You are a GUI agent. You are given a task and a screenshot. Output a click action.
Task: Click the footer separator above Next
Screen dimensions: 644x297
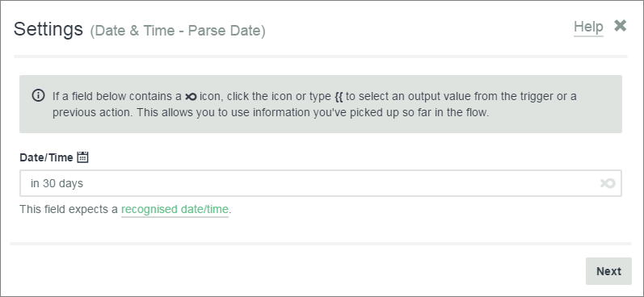[320, 244]
